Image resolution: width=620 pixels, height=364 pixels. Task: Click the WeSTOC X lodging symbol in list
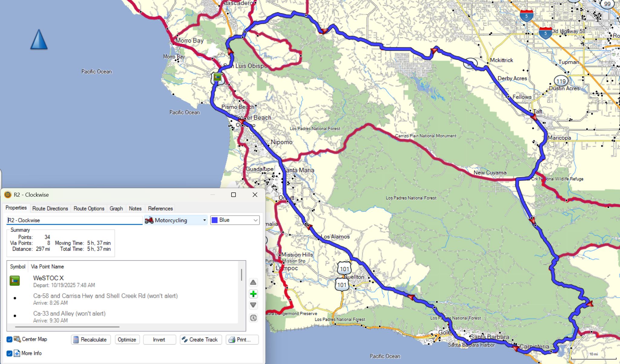click(x=15, y=281)
